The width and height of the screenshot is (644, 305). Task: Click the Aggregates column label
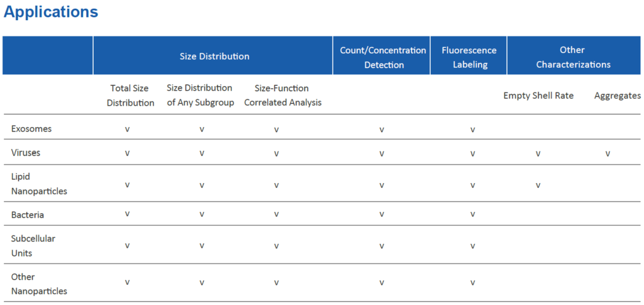click(x=618, y=96)
